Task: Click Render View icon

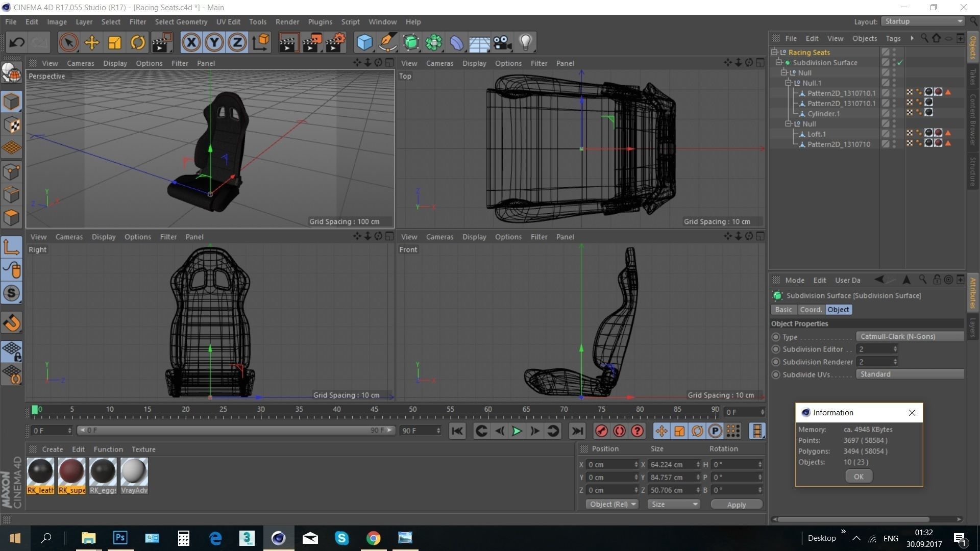Action: coord(288,42)
